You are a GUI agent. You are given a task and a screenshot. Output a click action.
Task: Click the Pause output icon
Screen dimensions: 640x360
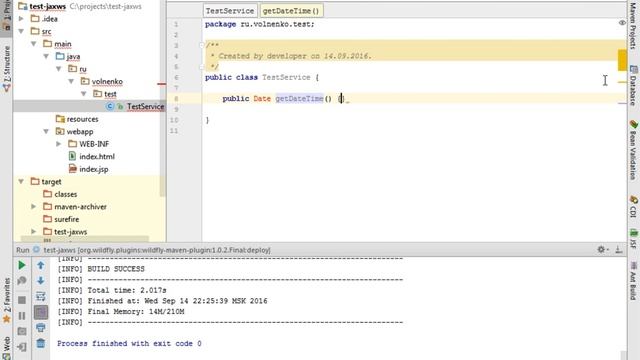[22, 316]
